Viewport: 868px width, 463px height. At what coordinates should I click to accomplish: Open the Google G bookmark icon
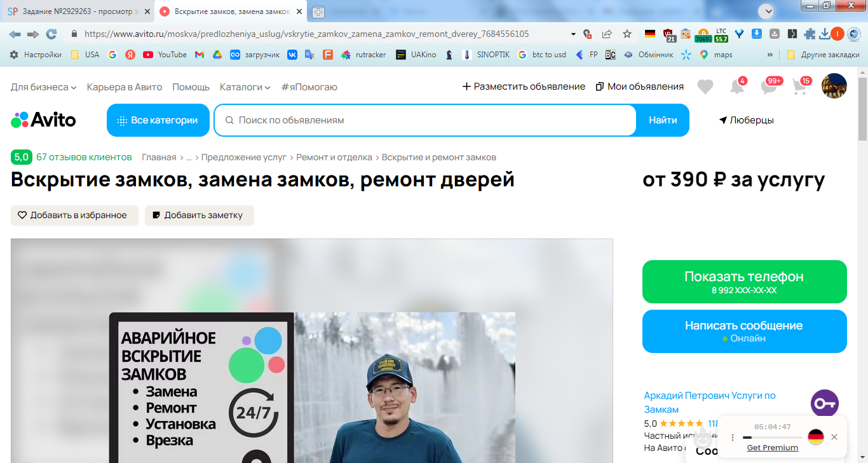tap(112, 55)
